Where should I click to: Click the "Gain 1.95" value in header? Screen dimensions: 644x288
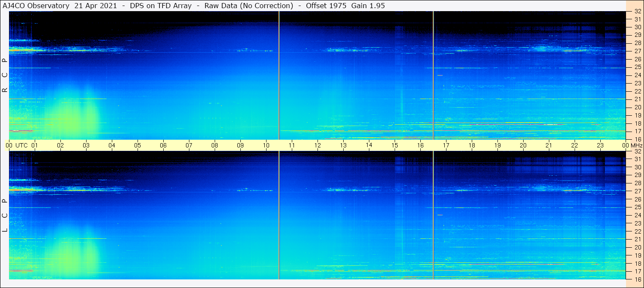coord(368,6)
